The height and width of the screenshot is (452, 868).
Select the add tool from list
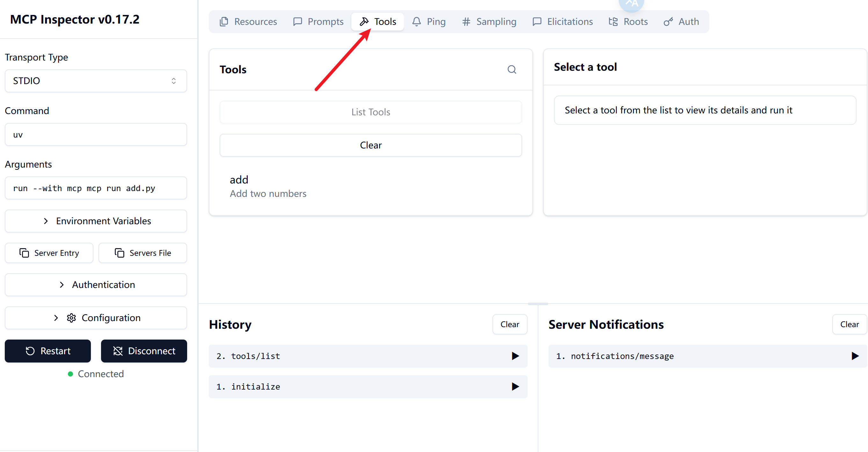pyautogui.click(x=268, y=186)
